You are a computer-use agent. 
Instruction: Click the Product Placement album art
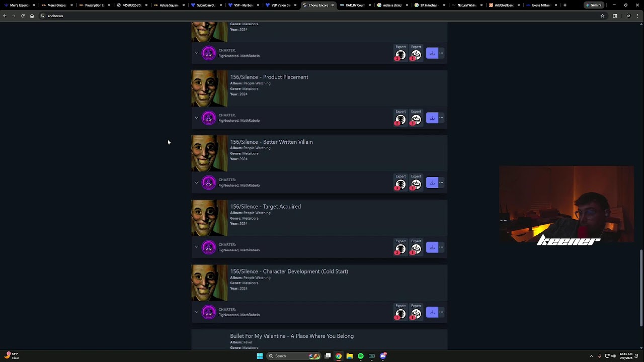point(209,88)
